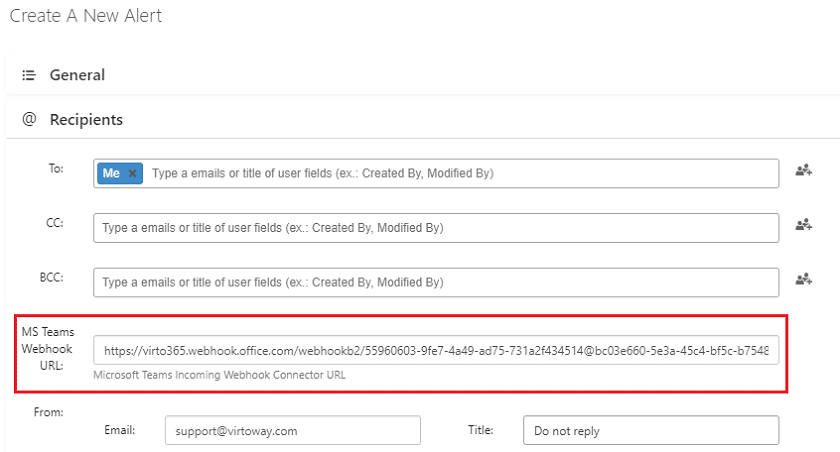This screenshot has height=452, width=840.
Task: Open people picker beside the To field
Action: tap(804, 171)
